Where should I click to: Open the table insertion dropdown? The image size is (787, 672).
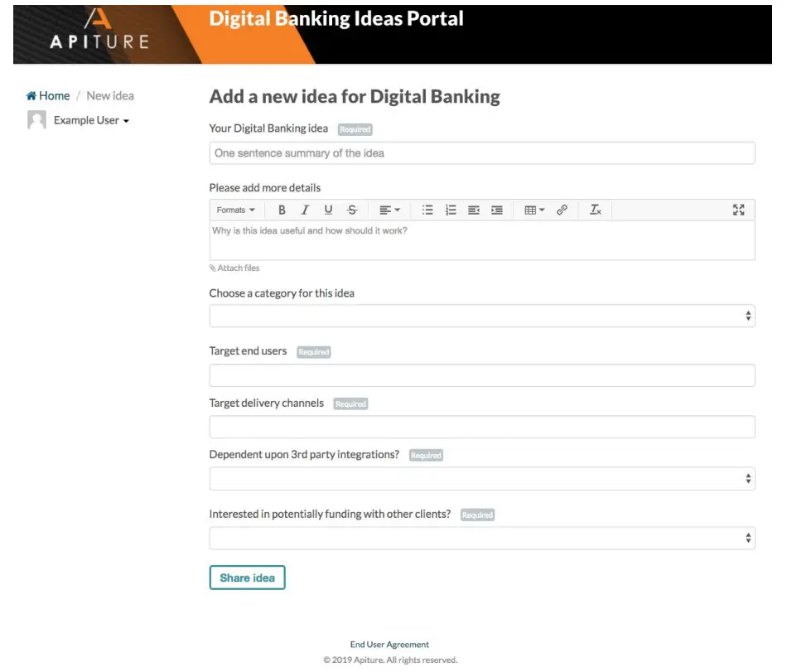point(532,210)
